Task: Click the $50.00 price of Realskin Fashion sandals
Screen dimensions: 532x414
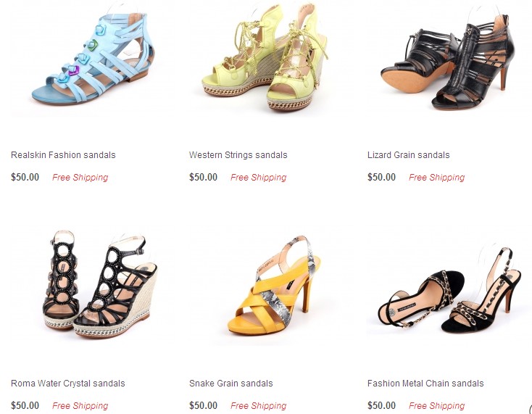Action: pyautogui.click(x=25, y=177)
